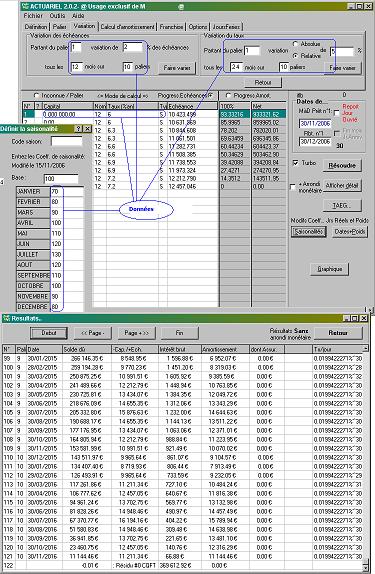Viewport: 375px width, 574px height.
Task: Click the Fin button in Resultats
Action: point(179,333)
